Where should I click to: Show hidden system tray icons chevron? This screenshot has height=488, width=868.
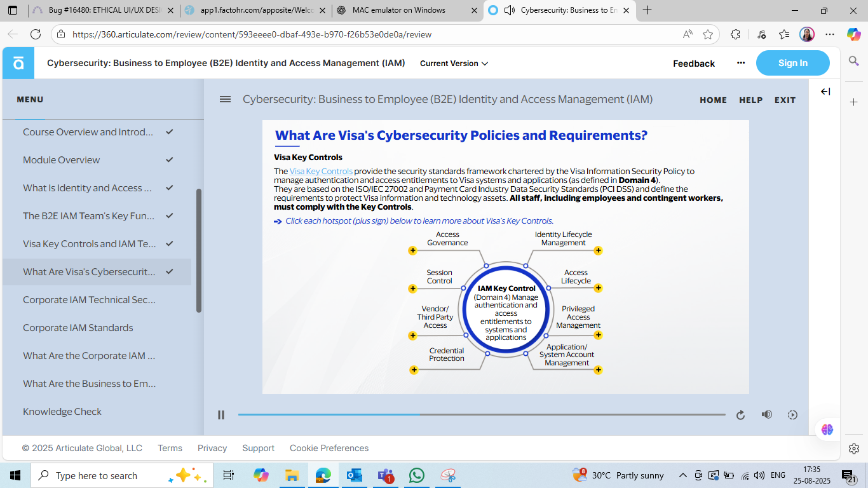tap(683, 475)
